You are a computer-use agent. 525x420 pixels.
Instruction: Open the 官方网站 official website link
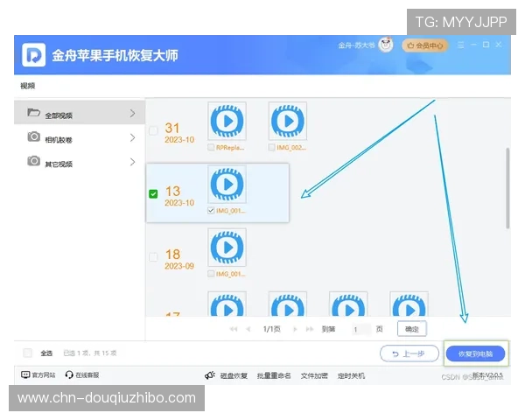pos(44,374)
